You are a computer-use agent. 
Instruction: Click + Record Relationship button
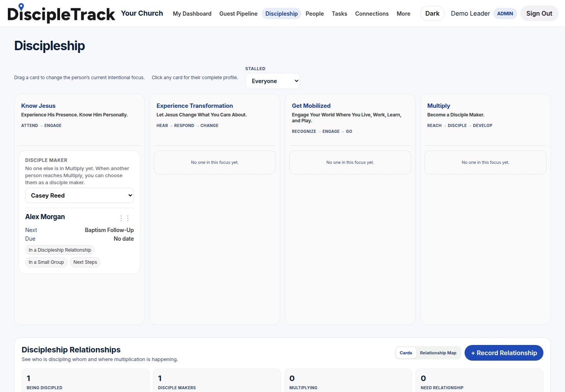point(504,353)
